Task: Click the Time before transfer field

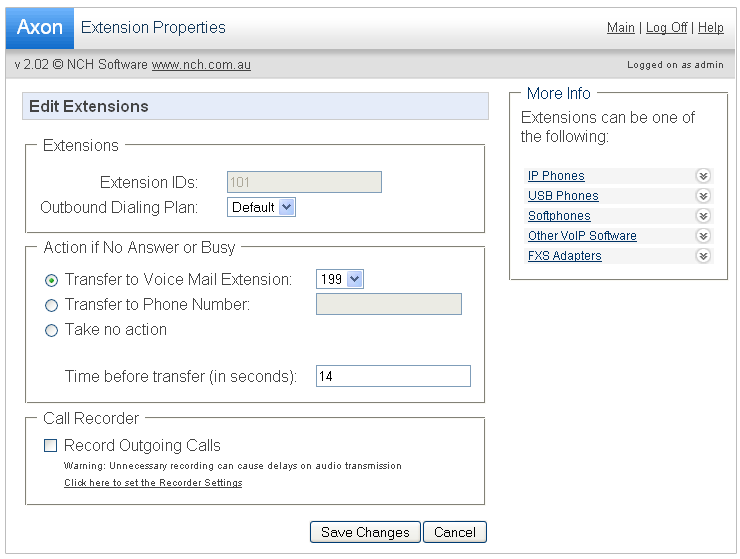Action: coord(393,376)
